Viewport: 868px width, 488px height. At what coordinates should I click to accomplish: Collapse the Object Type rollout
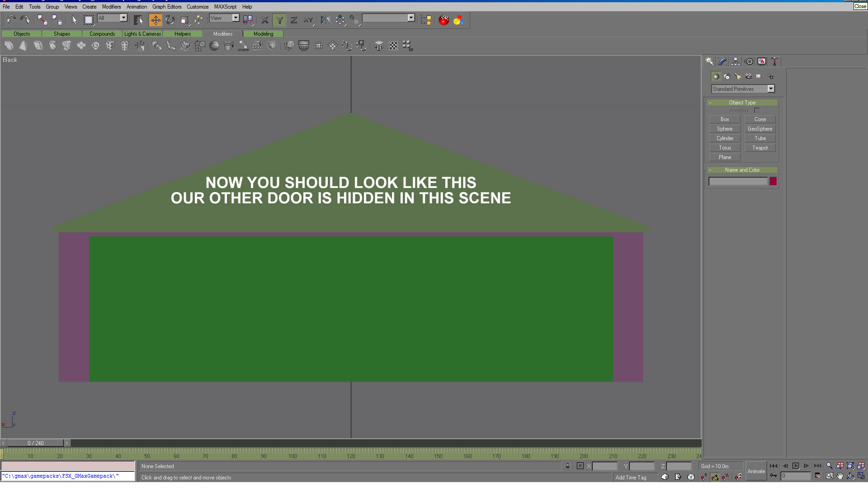tap(742, 103)
